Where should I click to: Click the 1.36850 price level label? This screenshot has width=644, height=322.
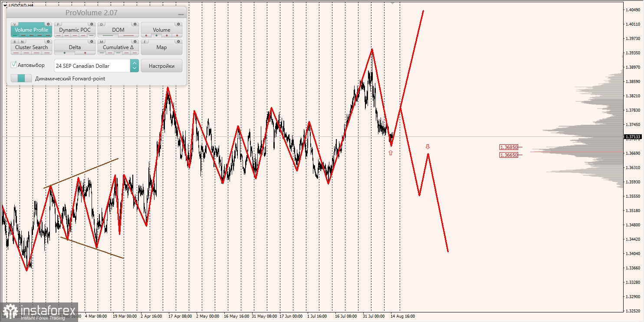509,147
